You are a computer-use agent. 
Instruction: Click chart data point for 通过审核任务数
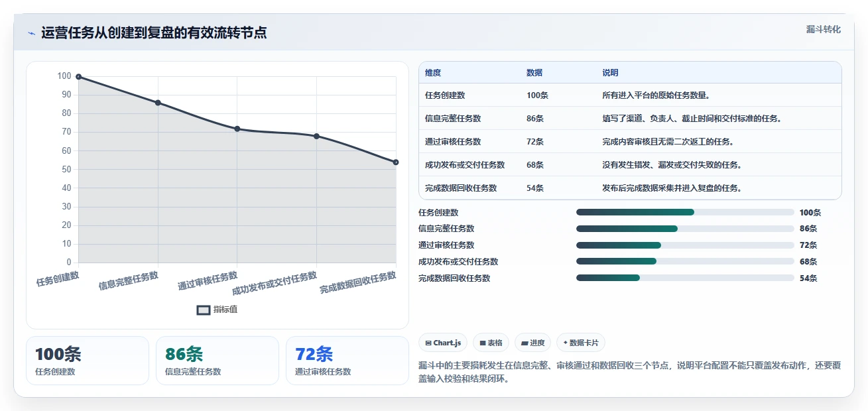click(x=237, y=129)
